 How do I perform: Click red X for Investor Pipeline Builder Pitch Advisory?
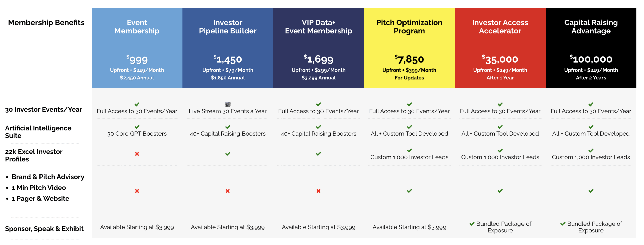(x=228, y=191)
